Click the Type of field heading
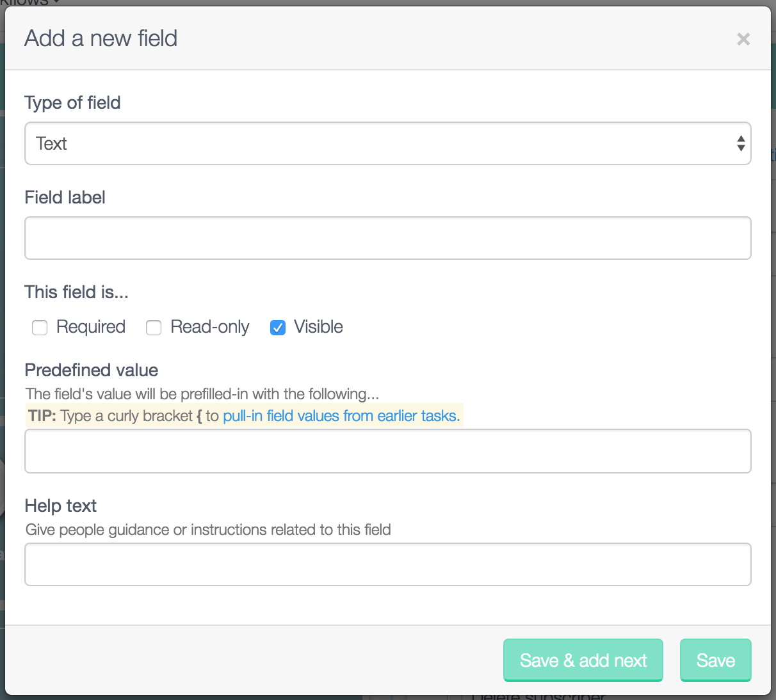 [72, 102]
